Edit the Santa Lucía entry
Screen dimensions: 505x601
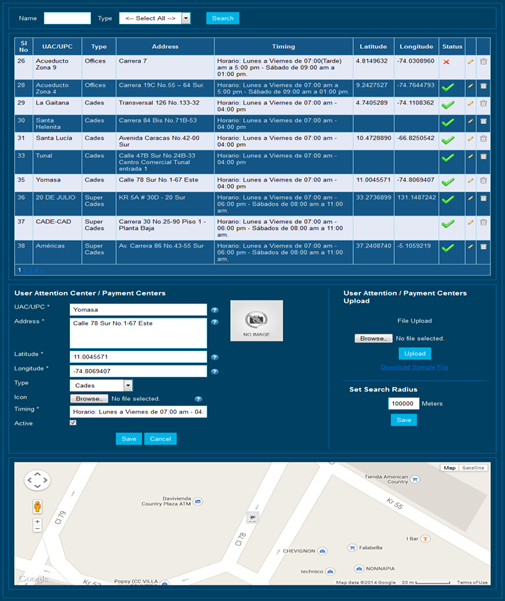(x=470, y=139)
